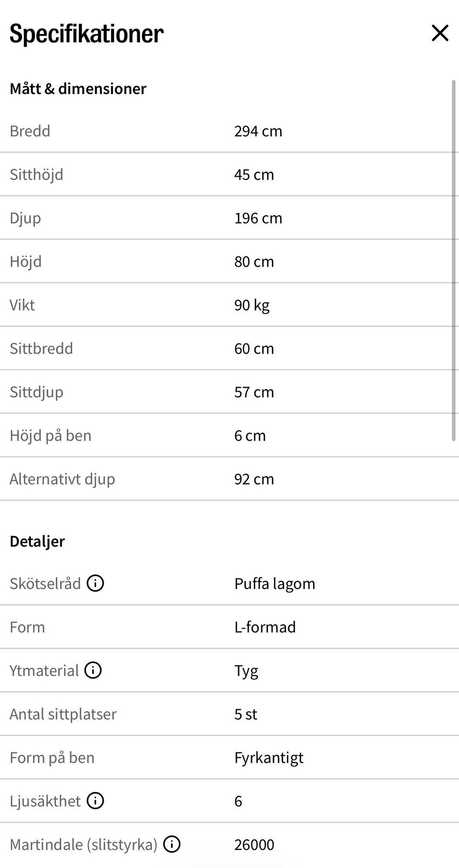The height and width of the screenshot is (868, 459).
Task: Select the L-formad value
Action: [x=265, y=627]
